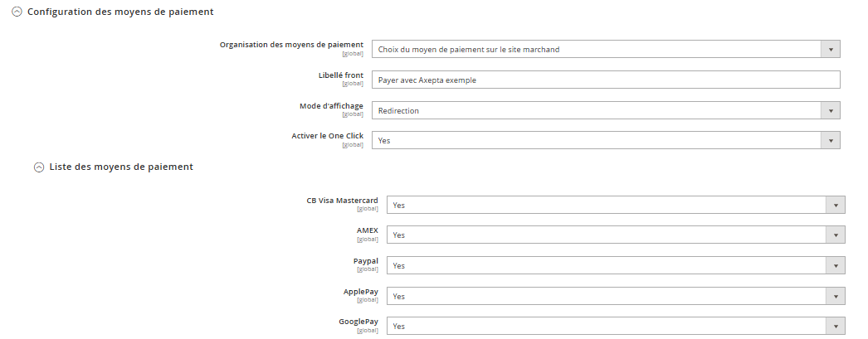The width and height of the screenshot is (868, 339).
Task: Open the Mode d'affichage dropdown
Action: coord(606,110)
